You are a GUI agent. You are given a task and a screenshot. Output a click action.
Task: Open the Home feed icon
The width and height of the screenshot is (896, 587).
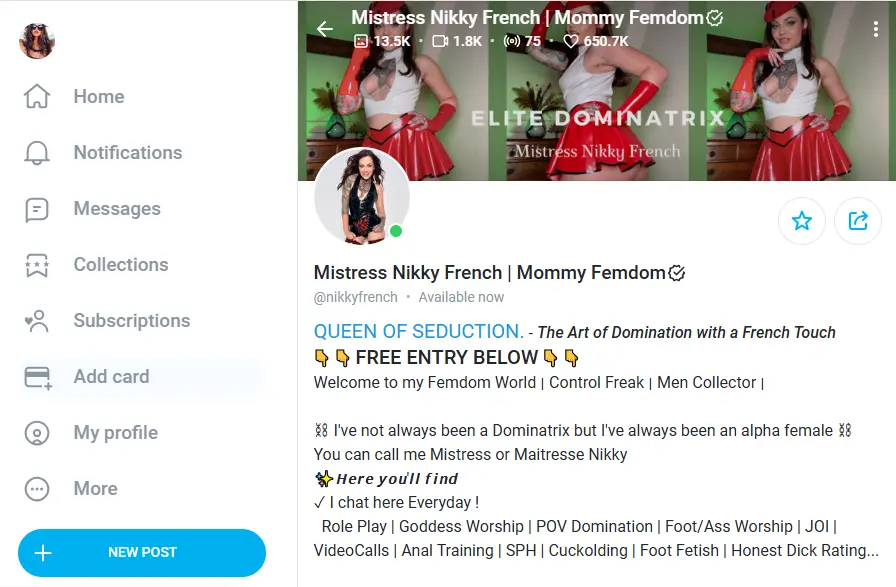[x=38, y=96]
